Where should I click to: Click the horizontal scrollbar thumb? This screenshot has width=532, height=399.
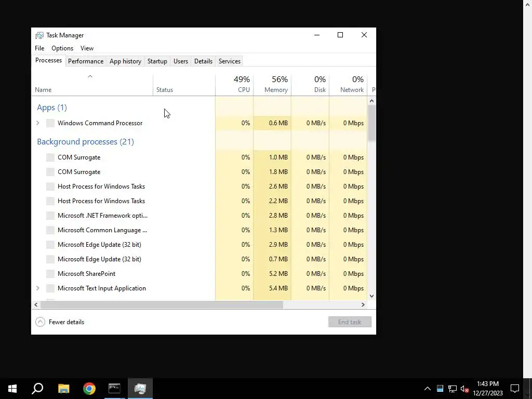162,304
